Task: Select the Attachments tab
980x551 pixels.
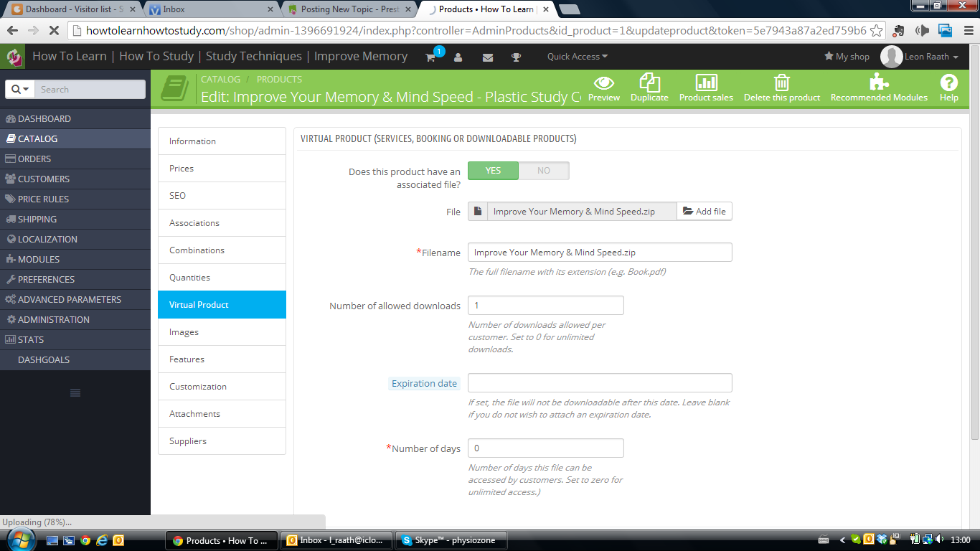Action: pos(222,414)
